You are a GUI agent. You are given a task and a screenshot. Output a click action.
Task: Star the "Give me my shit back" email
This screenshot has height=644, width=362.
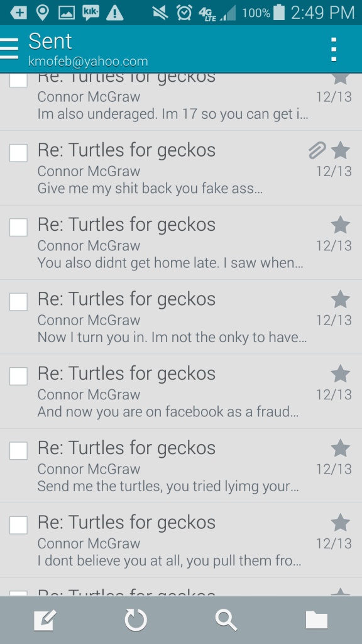coord(340,150)
